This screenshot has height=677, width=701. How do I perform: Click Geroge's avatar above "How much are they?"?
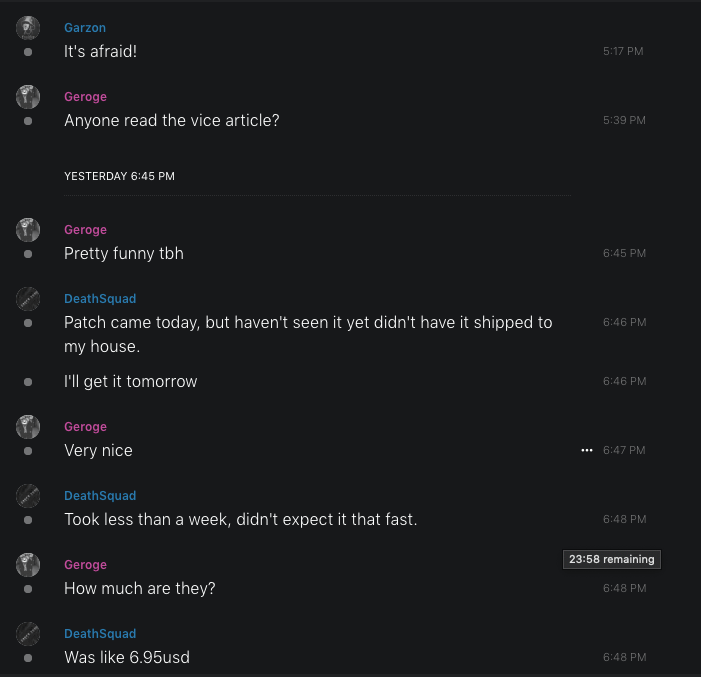tap(28, 565)
